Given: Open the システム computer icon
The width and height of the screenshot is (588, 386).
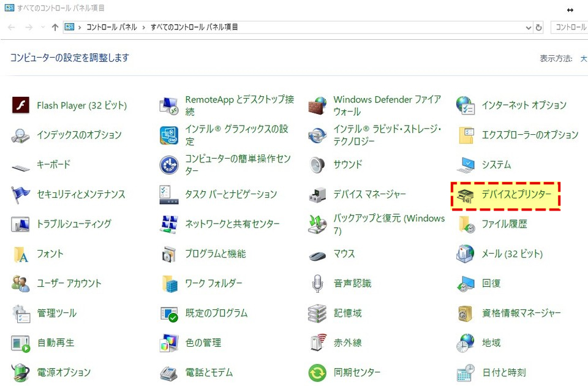Looking at the screenshot, I should (466, 165).
